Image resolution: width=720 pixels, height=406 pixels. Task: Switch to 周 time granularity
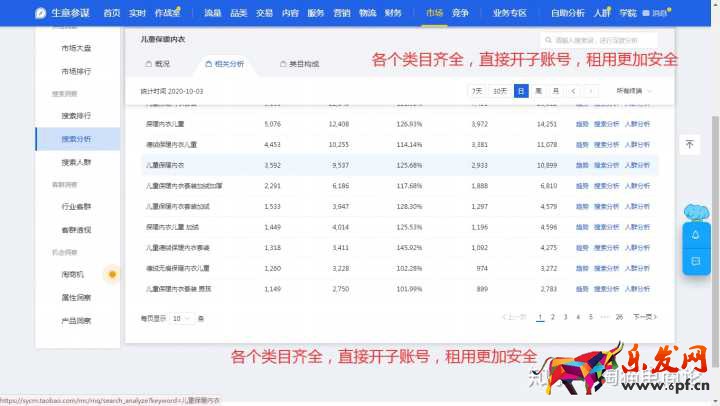click(x=538, y=91)
